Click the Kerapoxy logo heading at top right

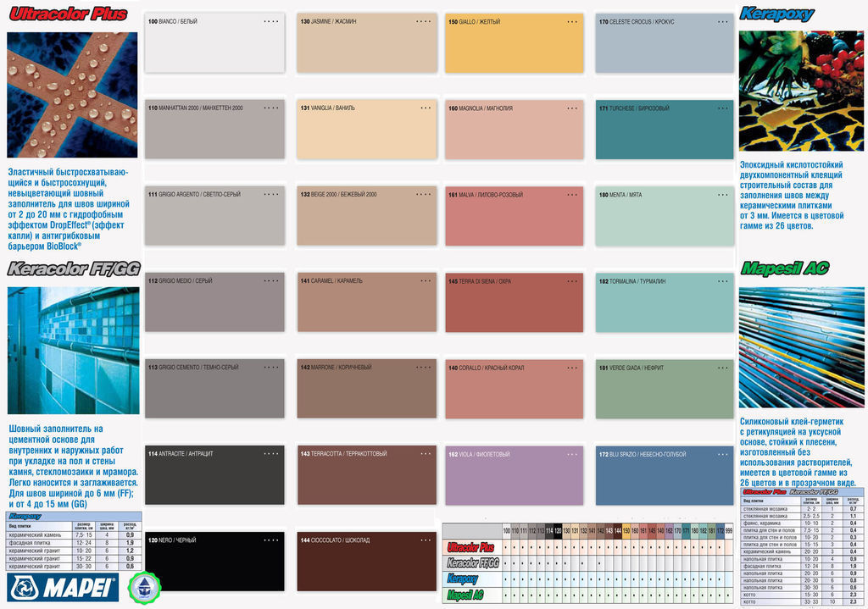776,14
